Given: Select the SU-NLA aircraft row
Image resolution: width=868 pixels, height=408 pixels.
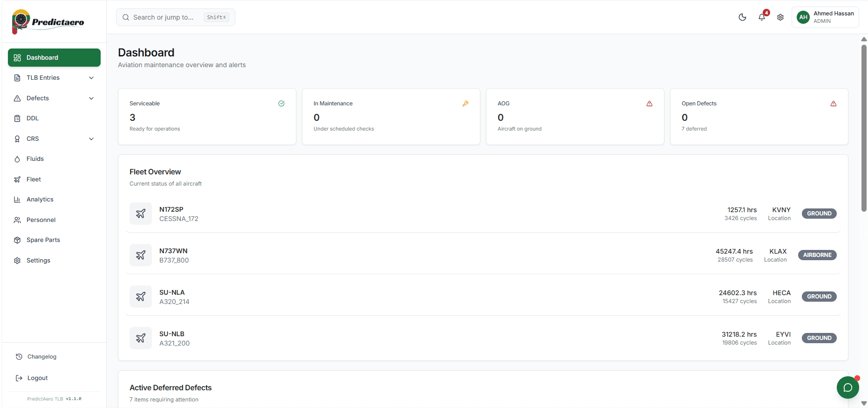Looking at the screenshot, I should [x=483, y=297].
